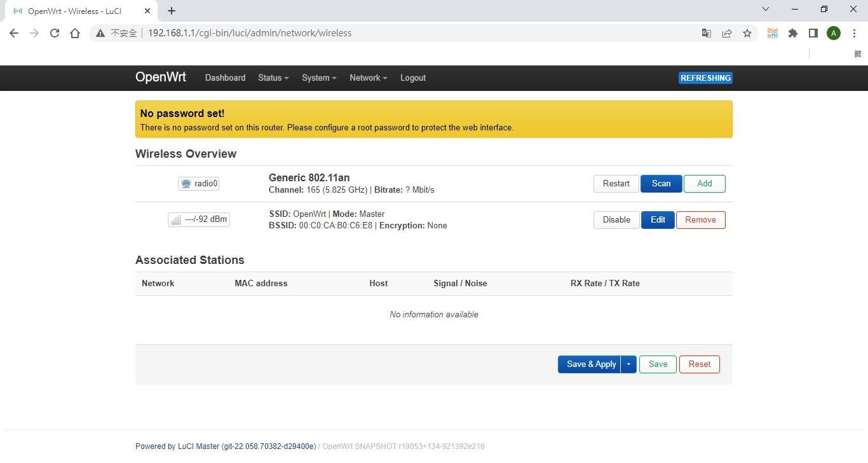Reset pending changes
The image size is (868, 463).
tap(699, 364)
